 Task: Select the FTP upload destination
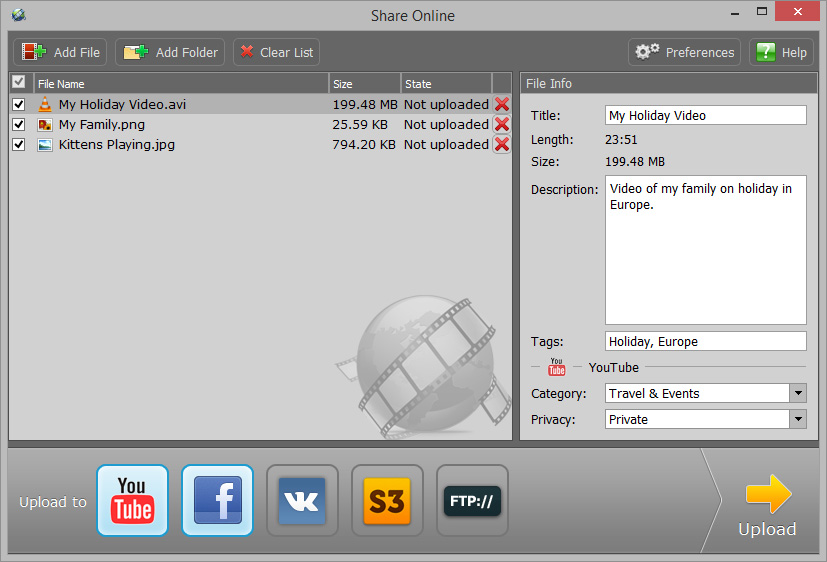[472, 500]
